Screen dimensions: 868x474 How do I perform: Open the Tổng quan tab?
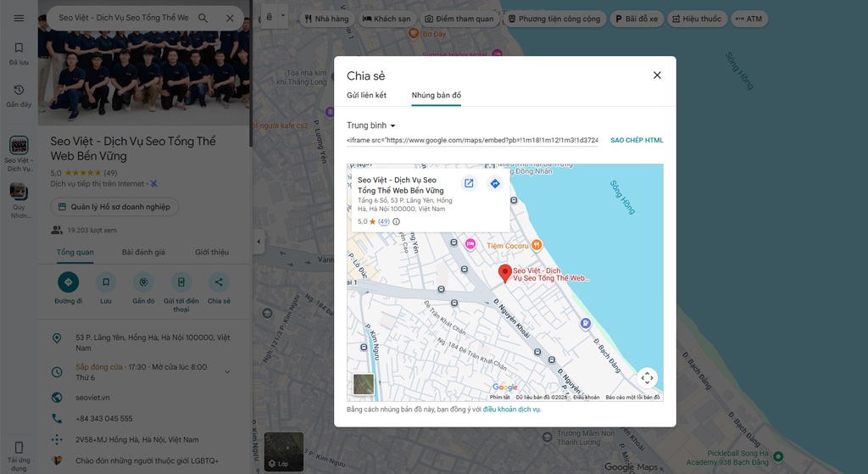pyautogui.click(x=75, y=253)
